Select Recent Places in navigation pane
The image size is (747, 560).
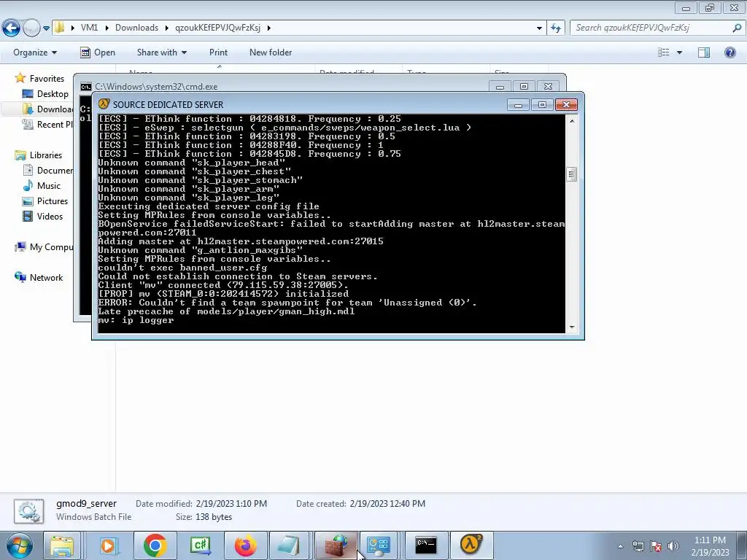point(47,124)
